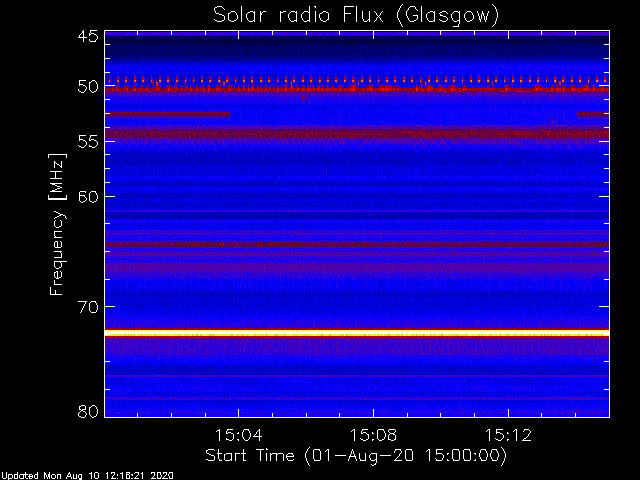Click the Solar radio Flux (Glasgow) title
This screenshot has width=640, height=480.
click(x=356, y=16)
